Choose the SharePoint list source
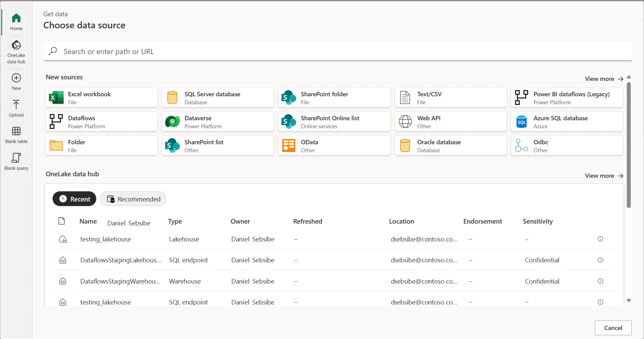Viewport: 644px width, 339px height. click(218, 146)
